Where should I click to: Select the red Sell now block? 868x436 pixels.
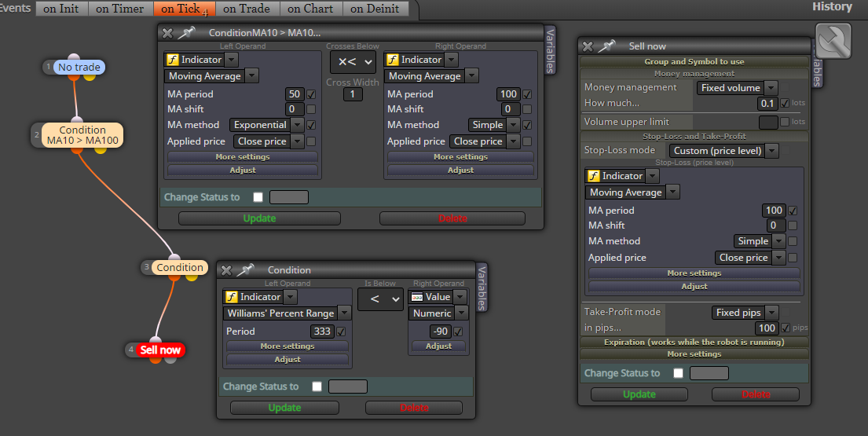[x=160, y=350]
